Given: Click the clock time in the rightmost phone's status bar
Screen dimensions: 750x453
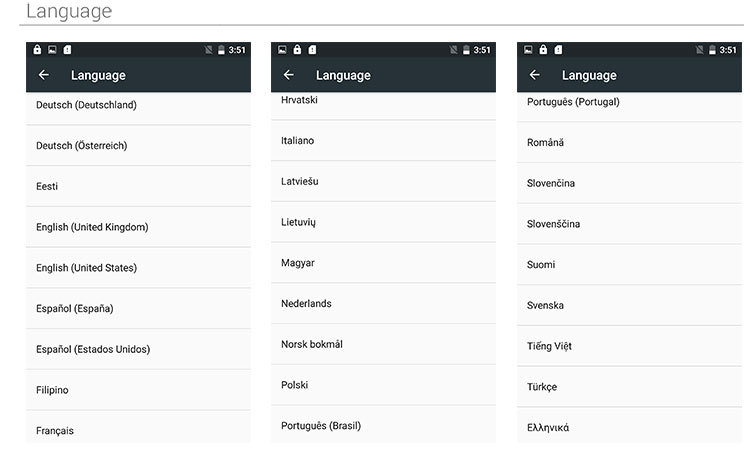Looking at the screenshot, I should pos(728,50).
